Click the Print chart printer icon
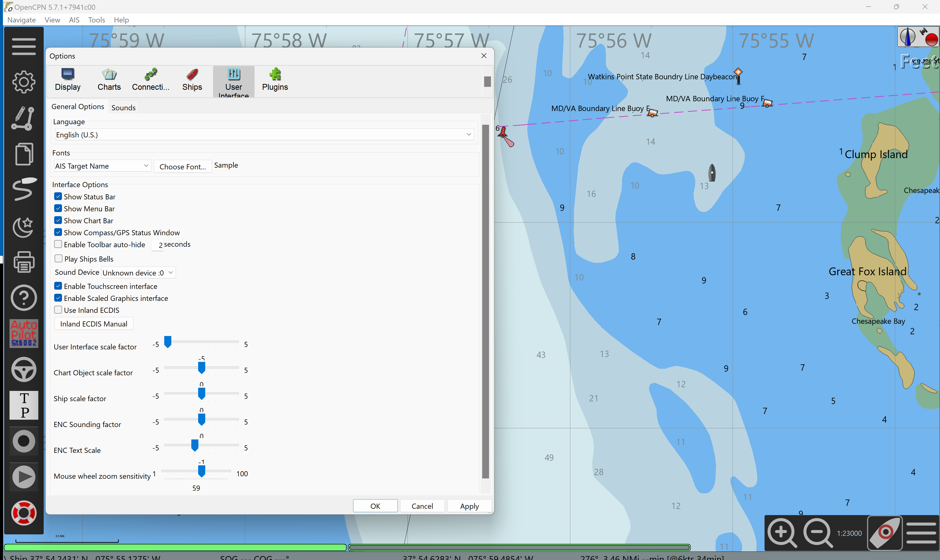Screen dimensions: 940x560 (x=24, y=262)
